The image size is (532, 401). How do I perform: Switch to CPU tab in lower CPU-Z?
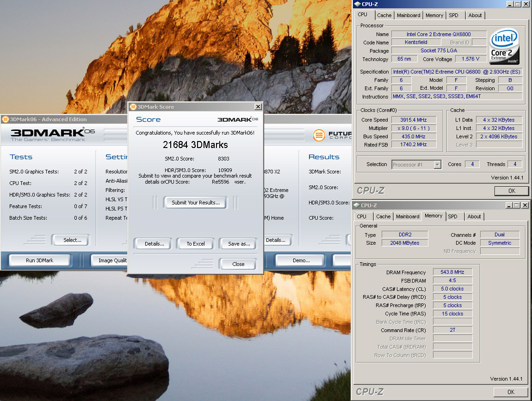click(362, 216)
